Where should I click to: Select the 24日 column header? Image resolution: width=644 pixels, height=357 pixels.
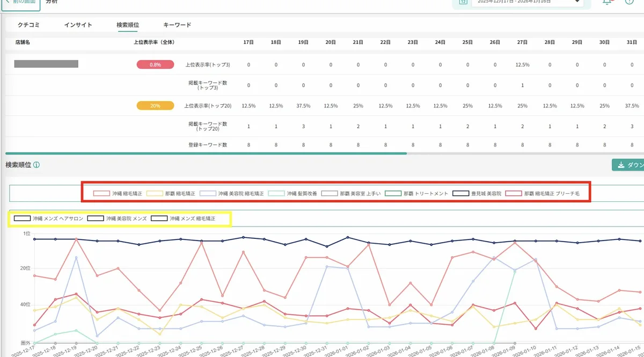(440, 42)
